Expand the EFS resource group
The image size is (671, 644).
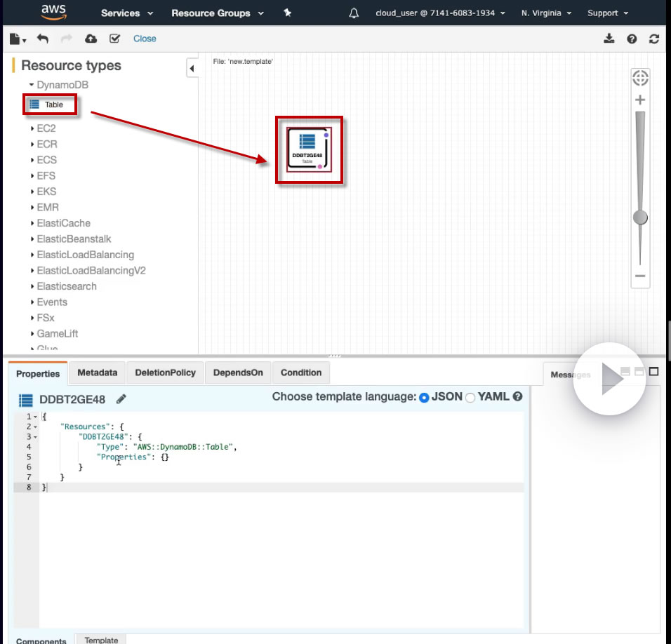pyautogui.click(x=32, y=176)
